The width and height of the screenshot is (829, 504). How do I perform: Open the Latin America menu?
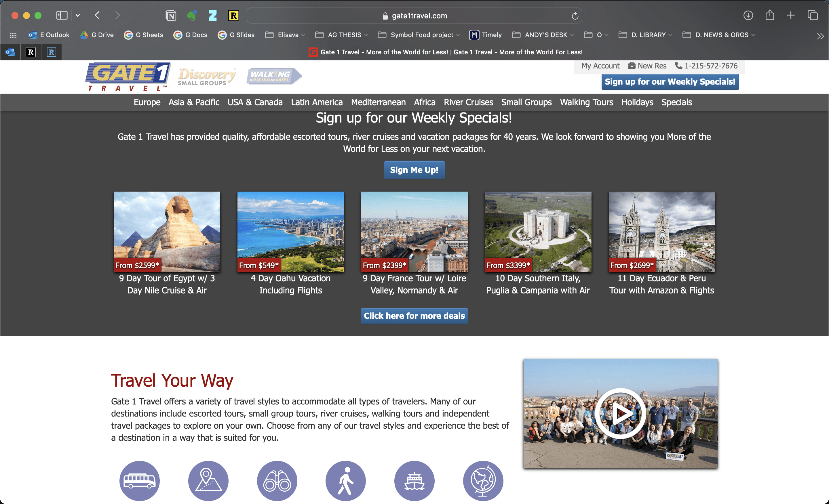click(x=317, y=102)
